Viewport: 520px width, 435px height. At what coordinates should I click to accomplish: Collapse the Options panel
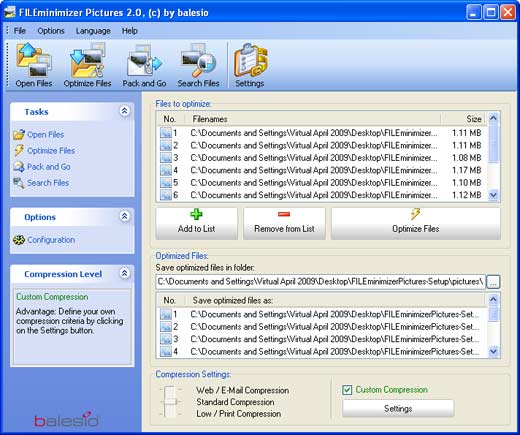click(x=124, y=216)
